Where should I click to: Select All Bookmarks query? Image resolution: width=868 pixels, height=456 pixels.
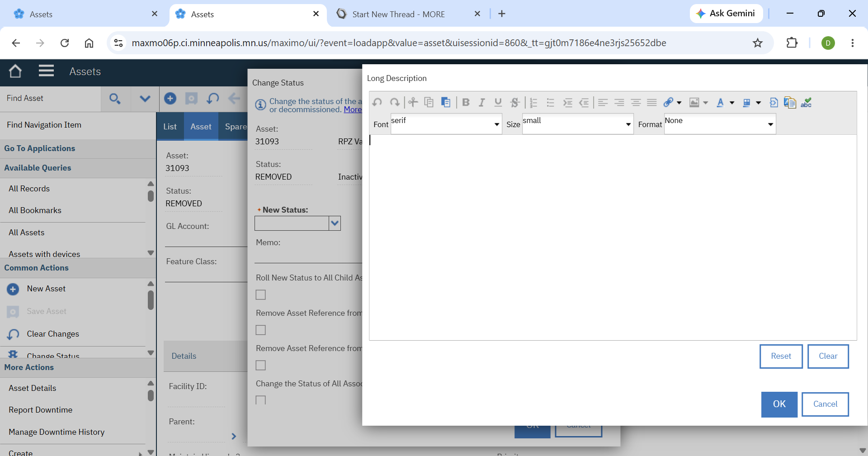coord(35,210)
